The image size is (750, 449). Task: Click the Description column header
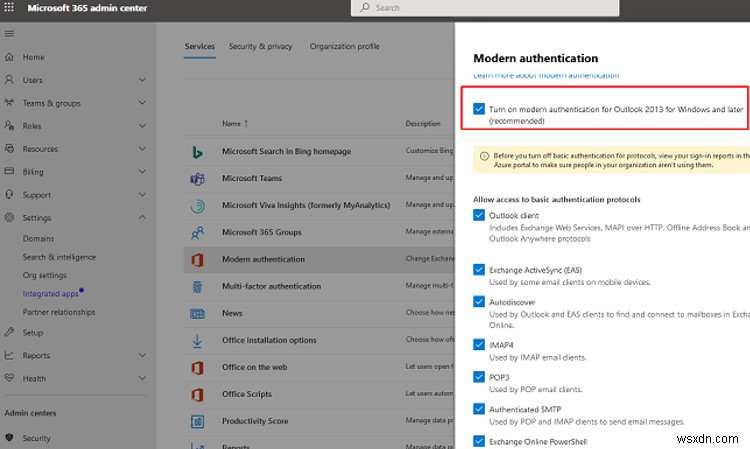[x=423, y=123]
